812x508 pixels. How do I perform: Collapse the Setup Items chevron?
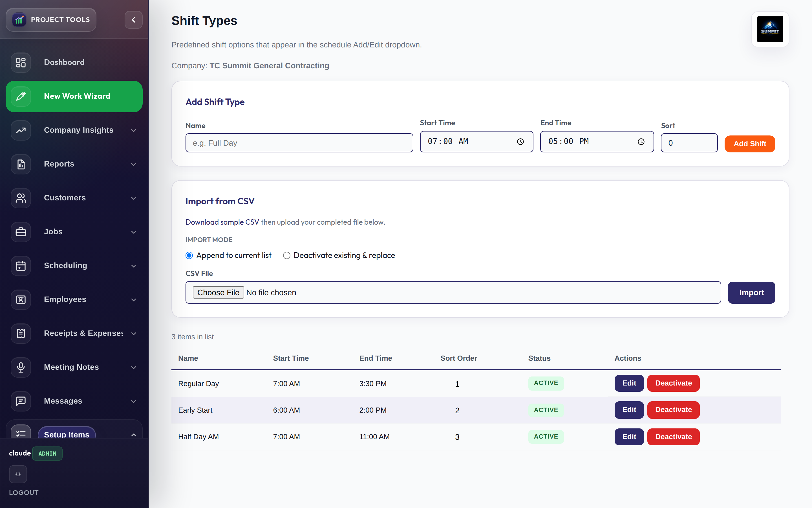134,435
